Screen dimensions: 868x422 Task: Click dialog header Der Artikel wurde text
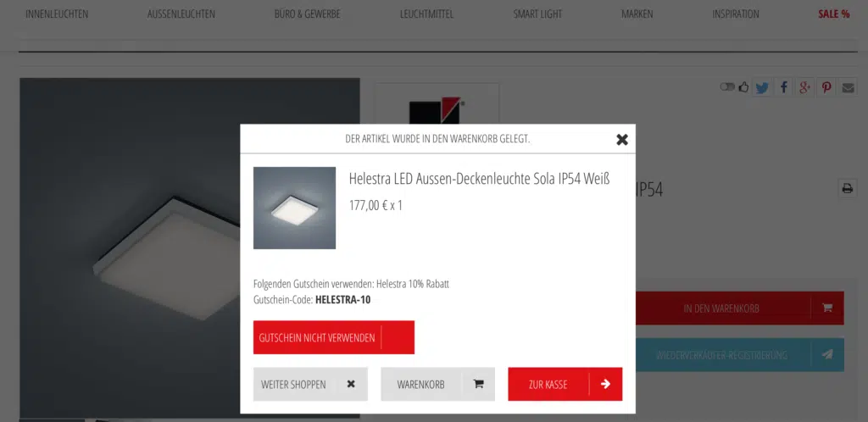(437, 139)
